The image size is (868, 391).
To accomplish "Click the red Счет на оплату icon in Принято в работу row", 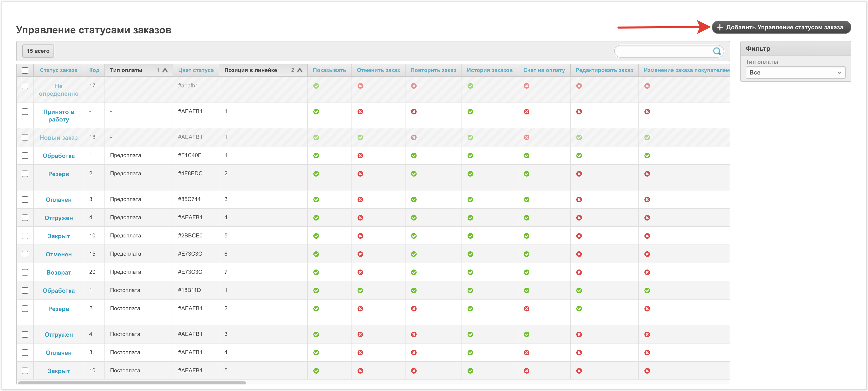I will (x=526, y=112).
